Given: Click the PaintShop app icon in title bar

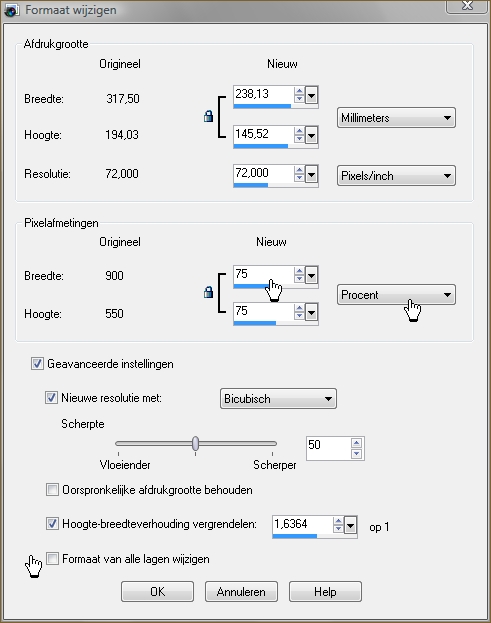Looking at the screenshot, I should pyautogui.click(x=11, y=10).
